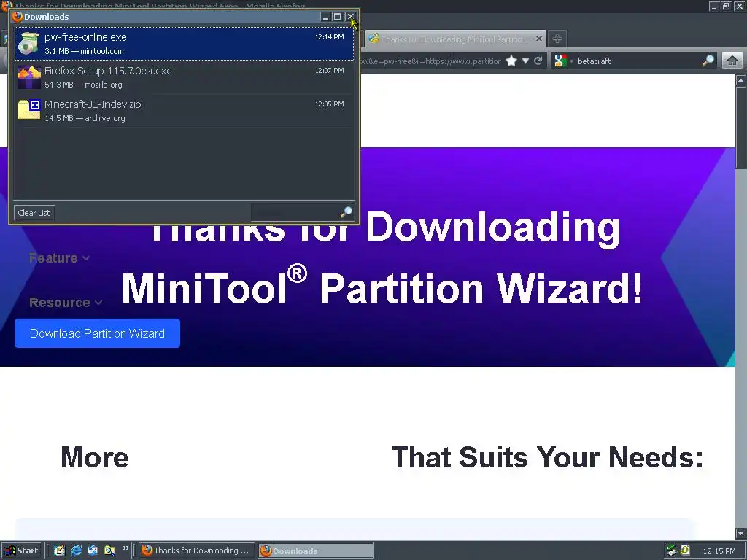Expand quick launch overflow chevron
Image resolution: width=747 pixels, height=560 pixels.
pos(125,548)
